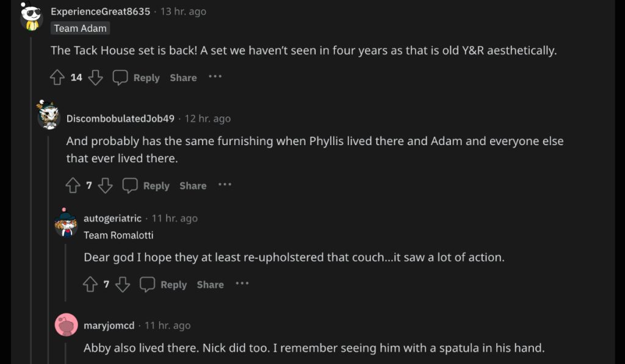Share ExperienceGreat8635's comment

[183, 77]
